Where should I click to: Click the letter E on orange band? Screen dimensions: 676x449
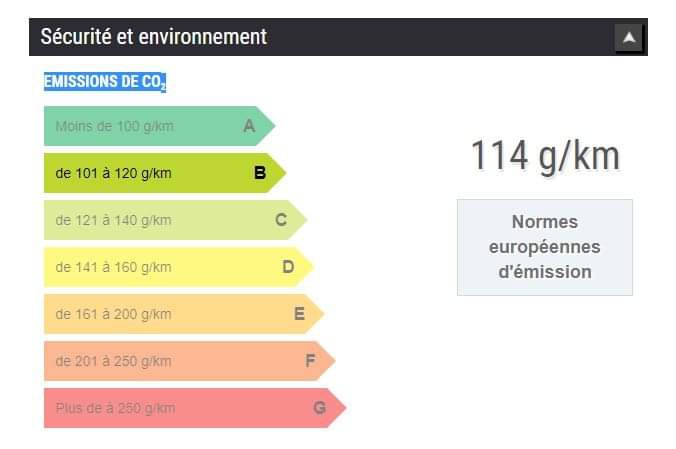299,314
